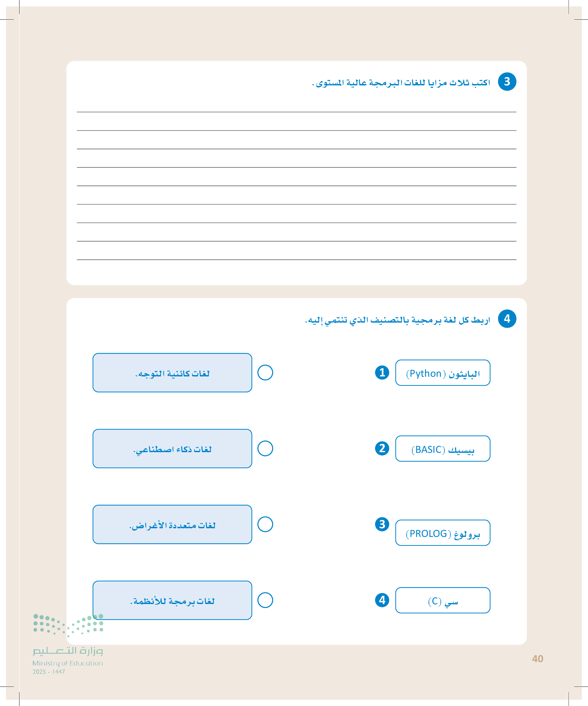Click the Python (البايثون) language box
588x706 pixels.
point(442,373)
